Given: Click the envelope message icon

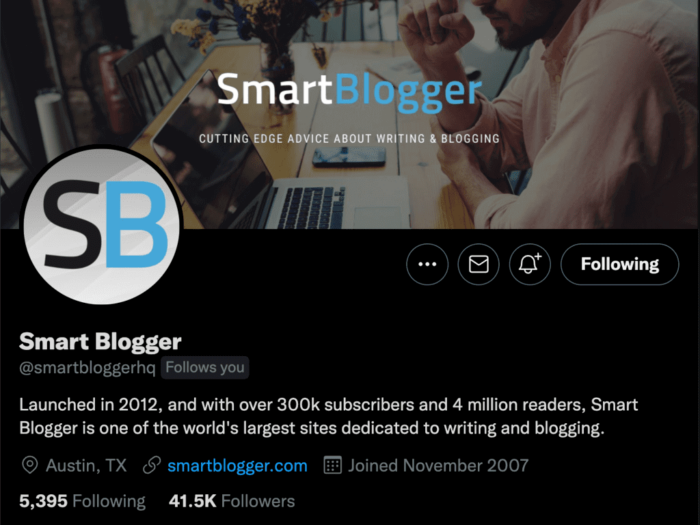Looking at the screenshot, I should [x=479, y=264].
